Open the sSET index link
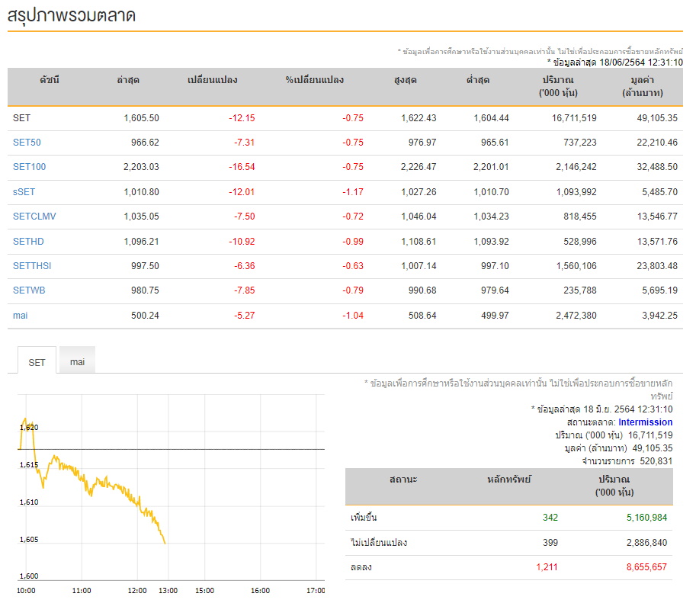The image size is (696, 616). [x=24, y=191]
